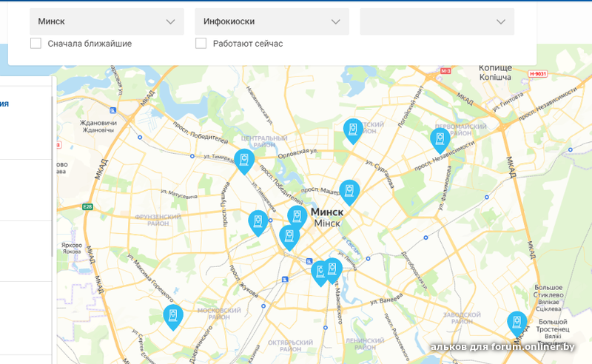Click kiosk marker near Большой Тростенец
The height and width of the screenshot is (364, 592).
pyautogui.click(x=517, y=324)
